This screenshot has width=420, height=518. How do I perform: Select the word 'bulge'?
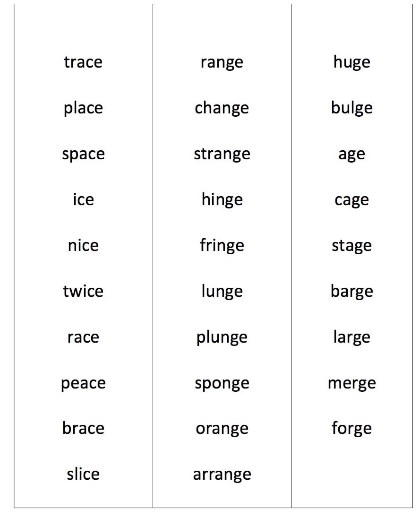[351, 108]
